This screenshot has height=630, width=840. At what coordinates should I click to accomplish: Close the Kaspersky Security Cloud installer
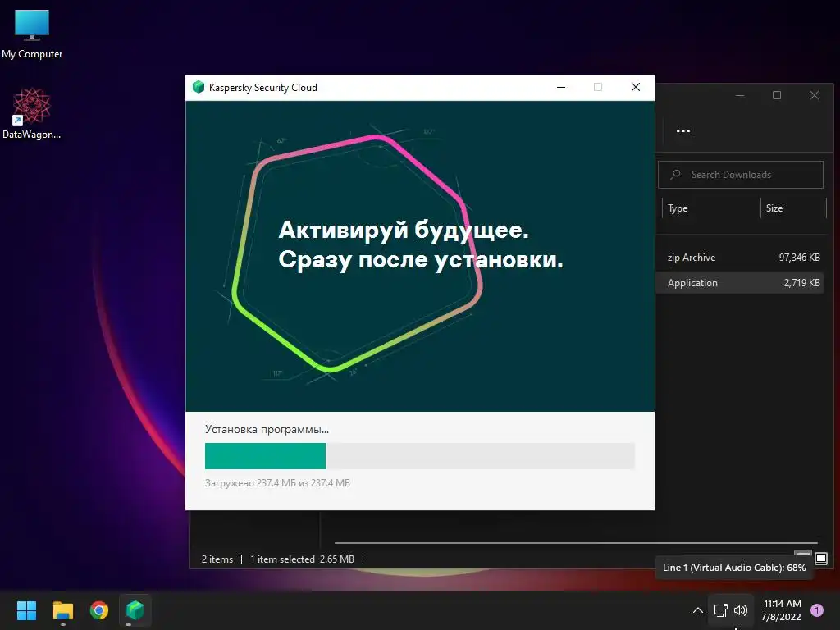(636, 87)
